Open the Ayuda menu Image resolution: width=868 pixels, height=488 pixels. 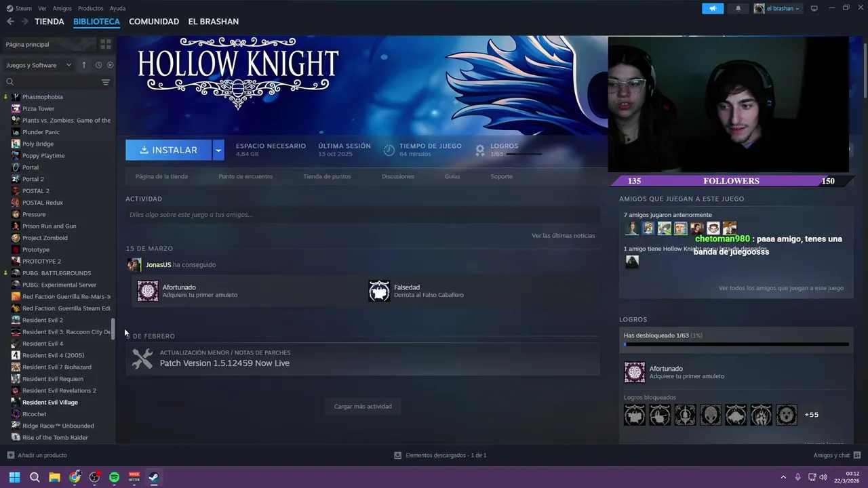point(117,8)
